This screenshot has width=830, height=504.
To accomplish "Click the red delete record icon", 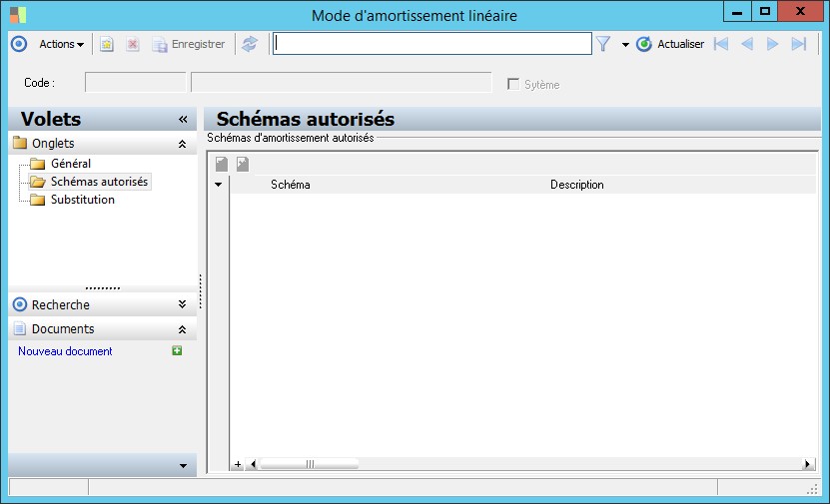I will coord(132,44).
